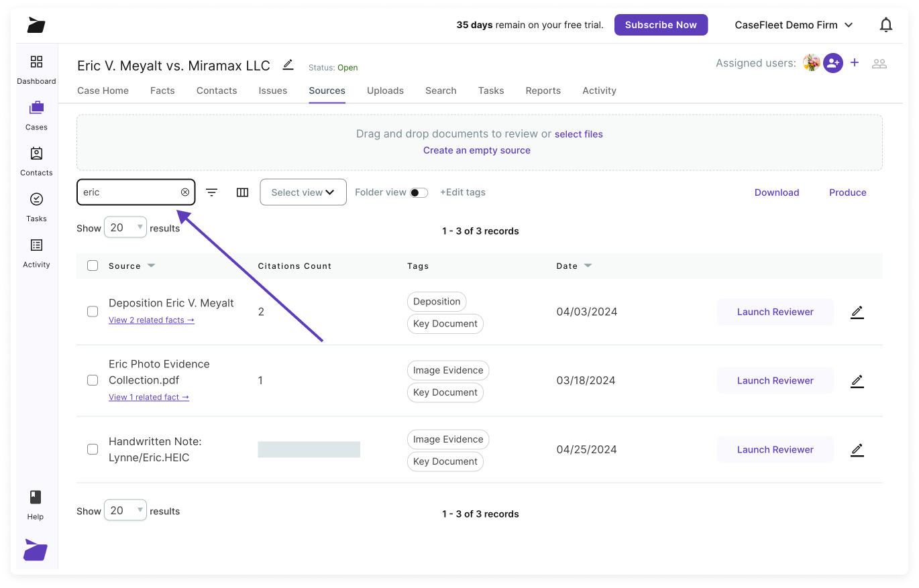Clear the 'eric' search text
Viewport: 919px width, 588px height.
[185, 192]
